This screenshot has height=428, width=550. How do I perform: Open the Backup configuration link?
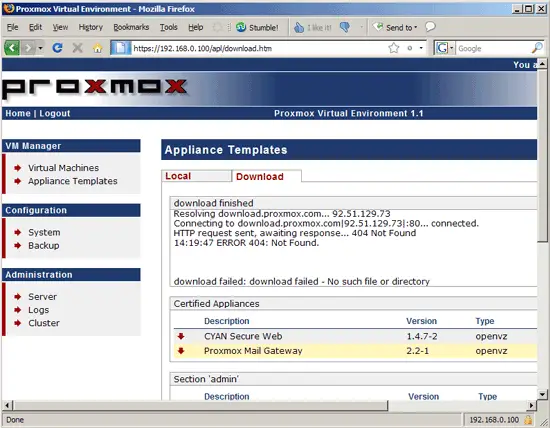pos(43,246)
